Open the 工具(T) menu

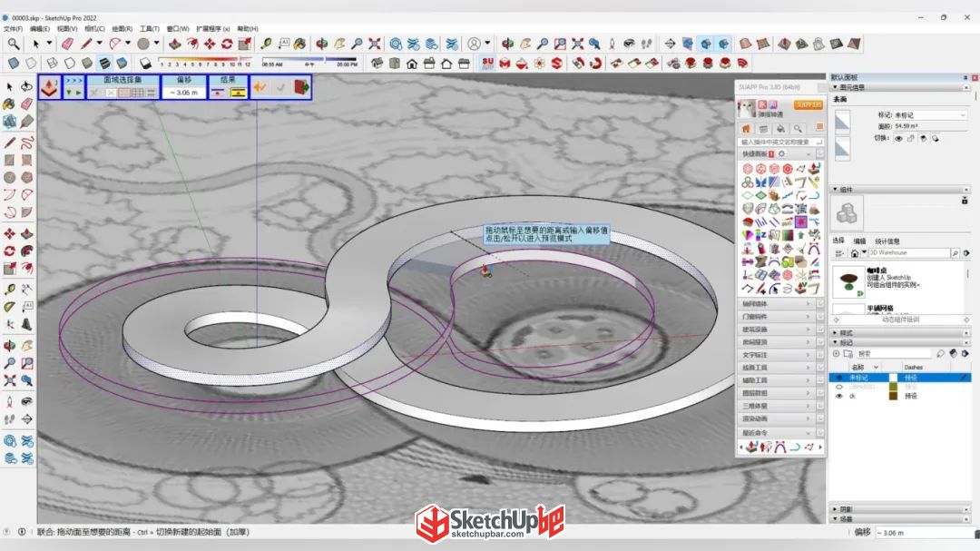(150, 29)
